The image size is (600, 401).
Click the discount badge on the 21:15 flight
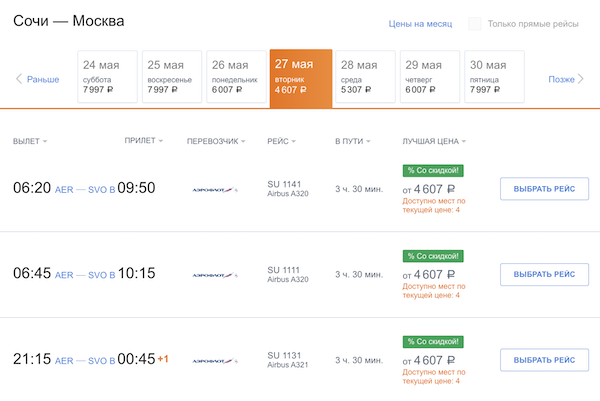[433, 342]
